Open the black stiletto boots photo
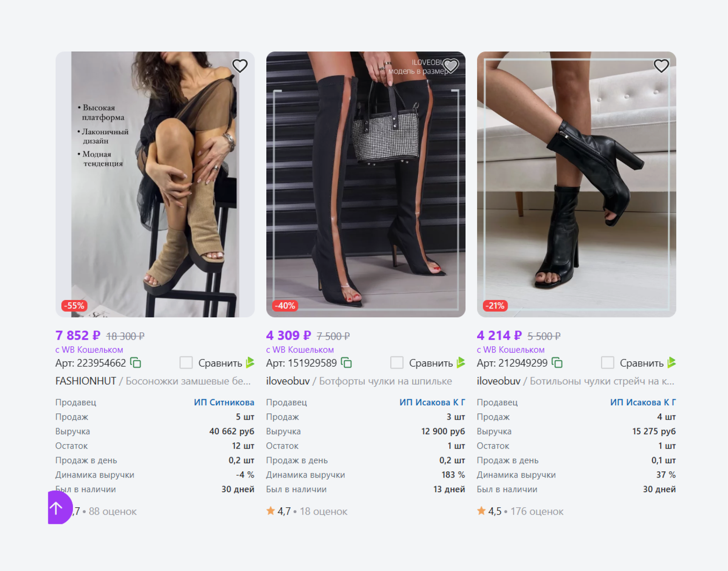Image resolution: width=728 pixels, height=571 pixels. tap(366, 185)
